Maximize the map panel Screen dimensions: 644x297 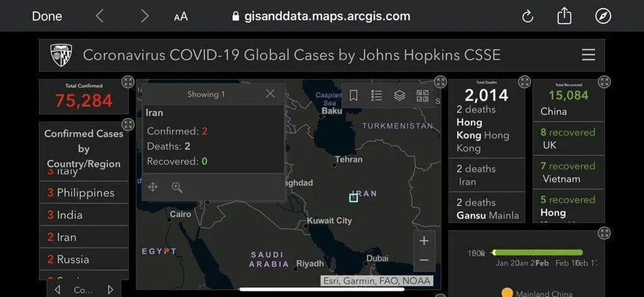(x=440, y=82)
